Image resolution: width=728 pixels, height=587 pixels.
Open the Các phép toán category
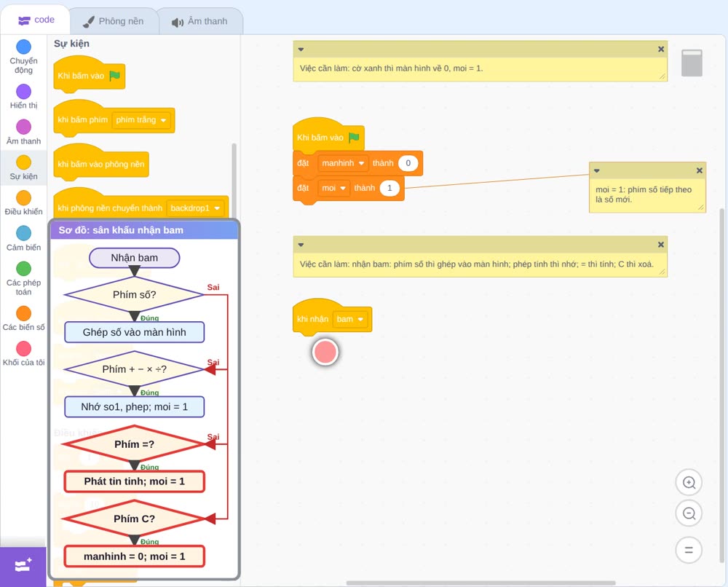coord(23,278)
